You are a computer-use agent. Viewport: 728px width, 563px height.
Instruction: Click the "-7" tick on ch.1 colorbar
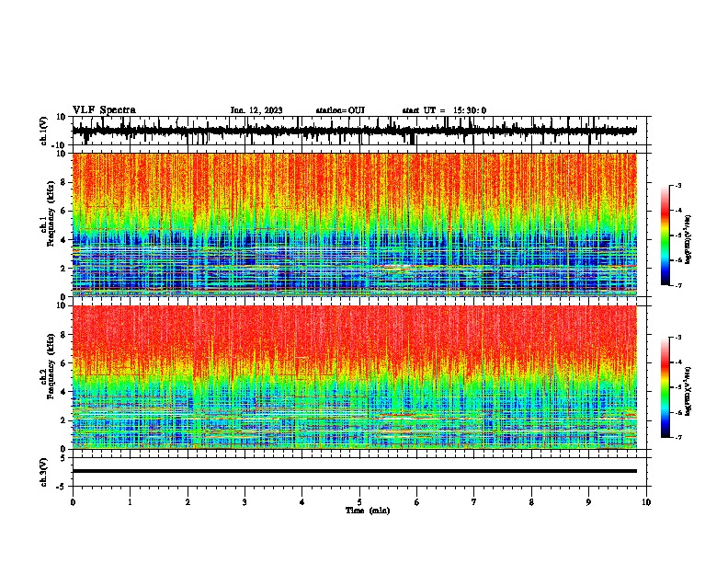tap(677, 285)
